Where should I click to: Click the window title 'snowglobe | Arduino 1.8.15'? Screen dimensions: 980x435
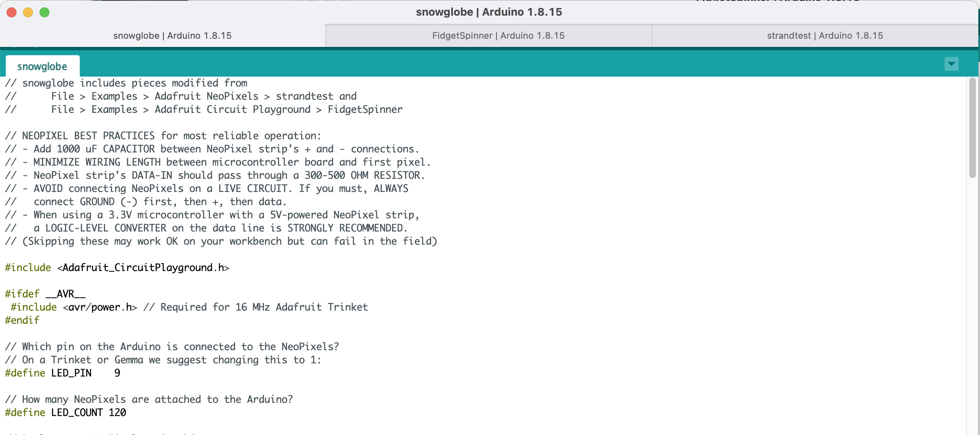(x=489, y=12)
